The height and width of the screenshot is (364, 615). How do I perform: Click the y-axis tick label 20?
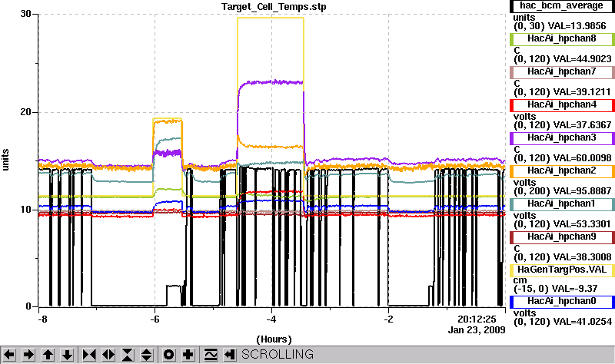(x=25, y=112)
